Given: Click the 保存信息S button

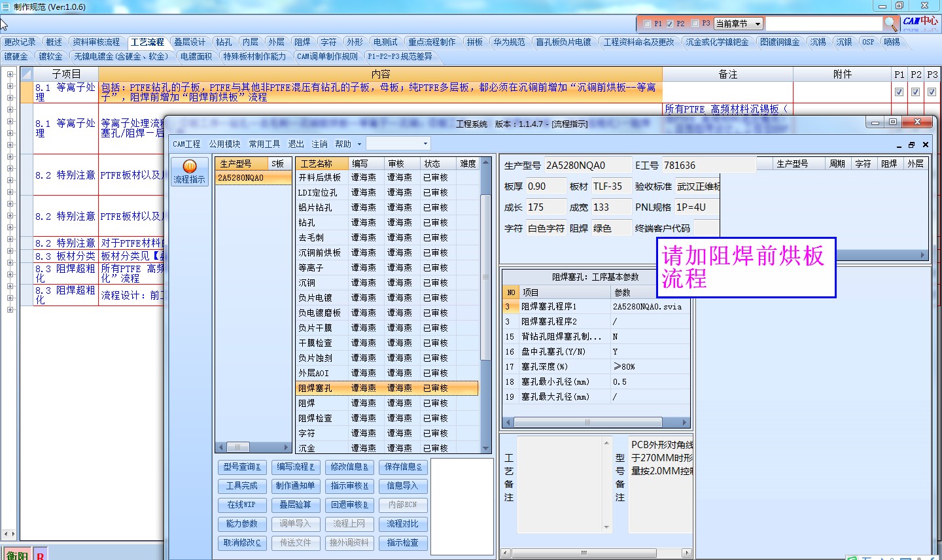Looking at the screenshot, I should tap(403, 467).
